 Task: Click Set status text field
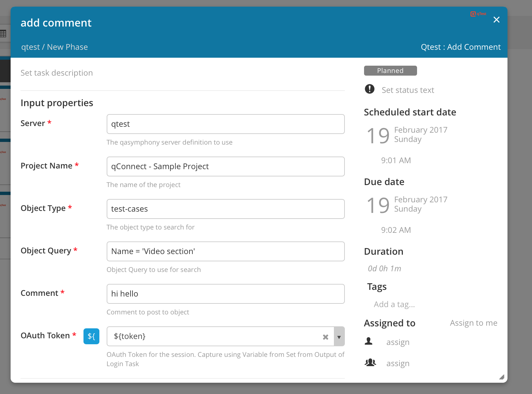(408, 90)
